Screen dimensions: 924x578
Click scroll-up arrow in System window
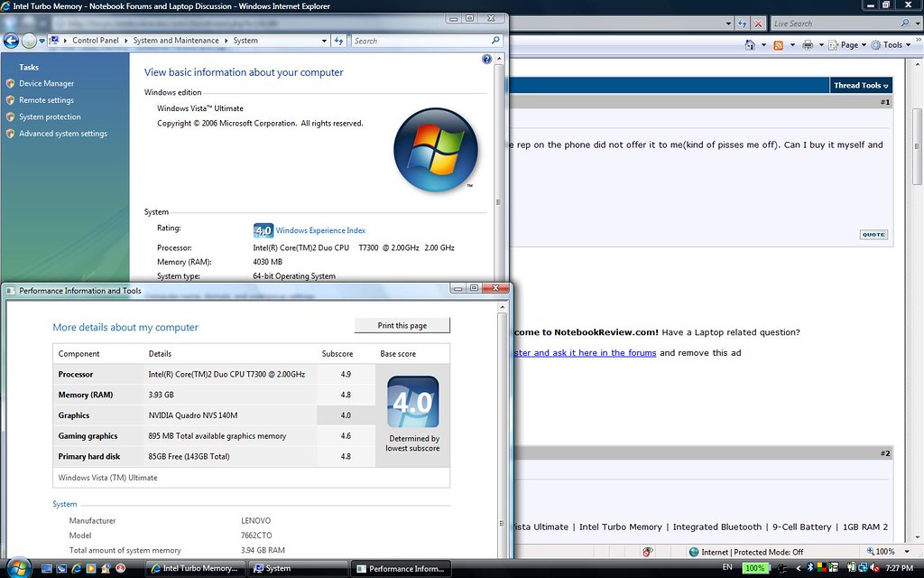[499, 59]
